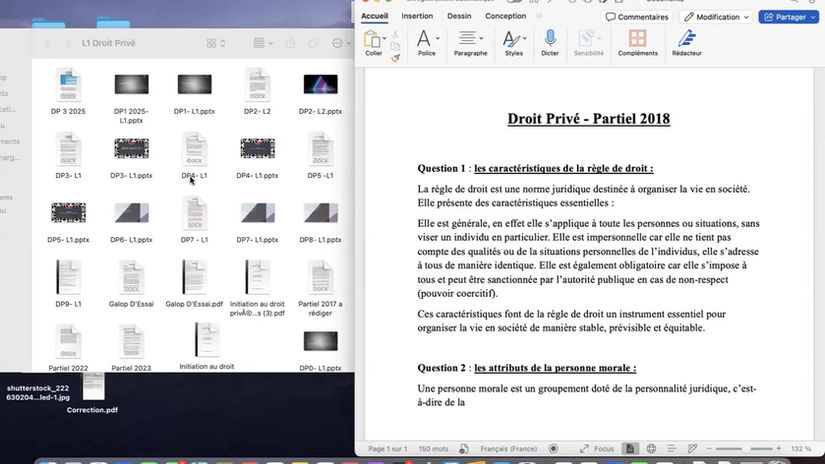Switch to web layout globe icon

click(x=651, y=449)
